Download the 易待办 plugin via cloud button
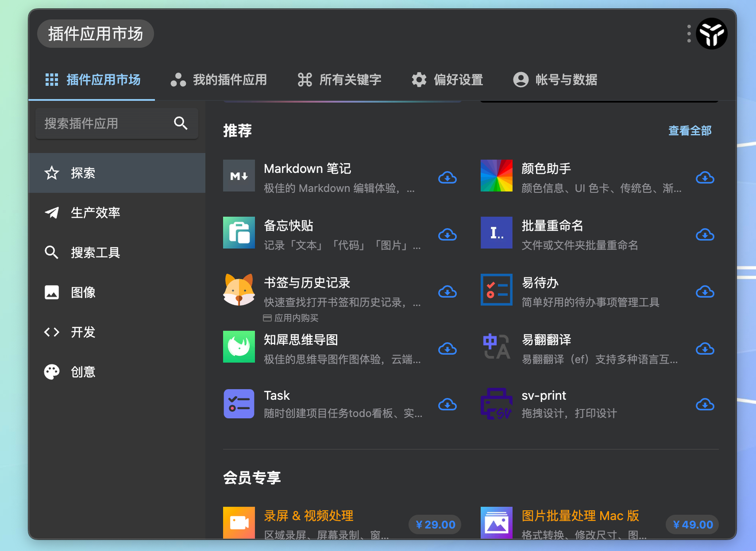Image resolution: width=756 pixels, height=551 pixels. coord(705,292)
